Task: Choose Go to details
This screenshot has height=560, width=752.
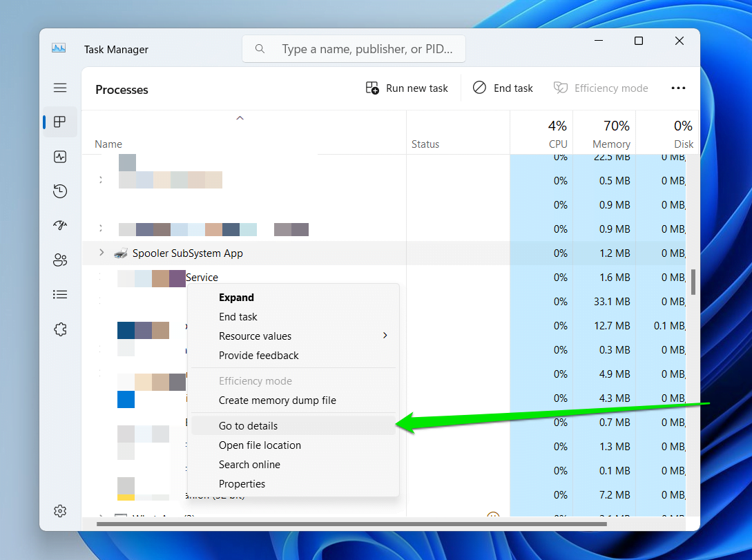Action: (x=293, y=426)
